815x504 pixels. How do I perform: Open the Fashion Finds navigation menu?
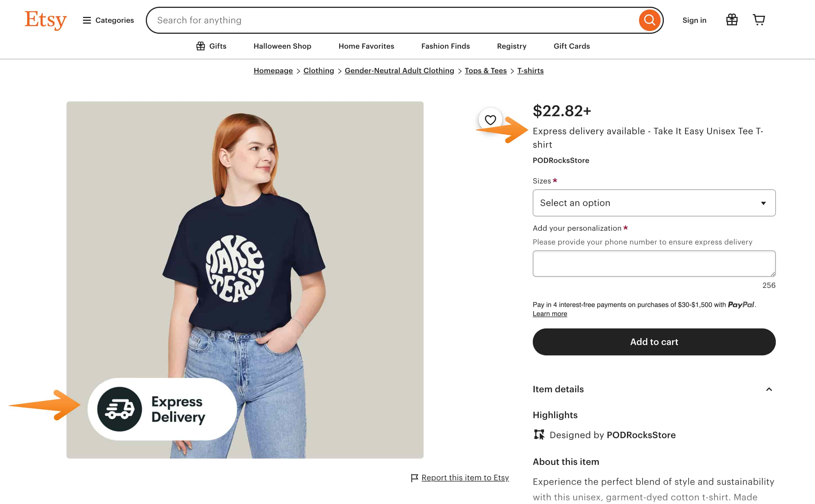point(445,46)
